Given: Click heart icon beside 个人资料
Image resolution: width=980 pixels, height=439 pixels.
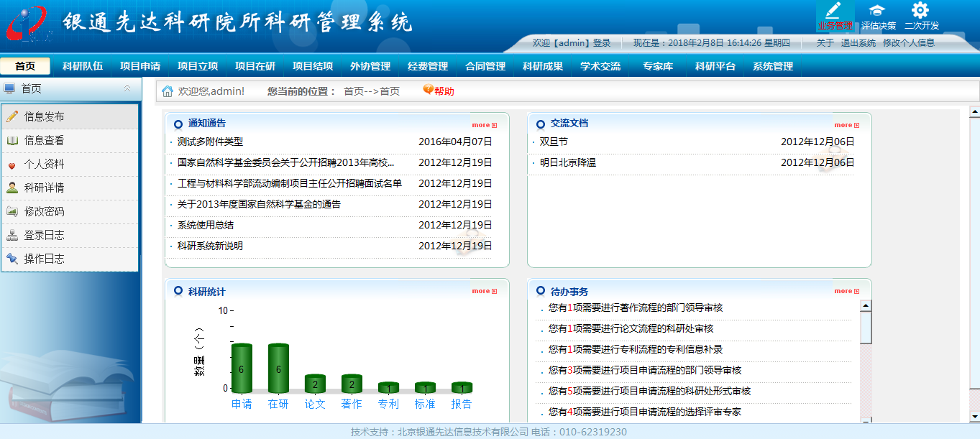Looking at the screenshot, I should (x=12, y=165).
